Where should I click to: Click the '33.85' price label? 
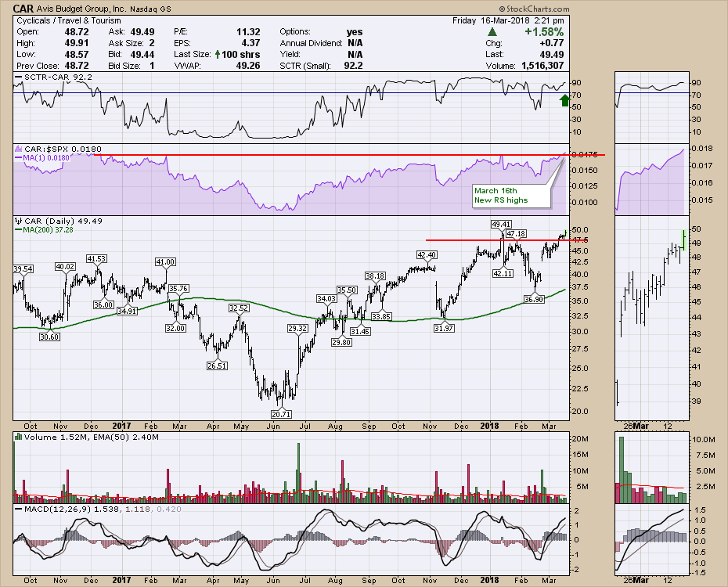(x=380, y=316)
